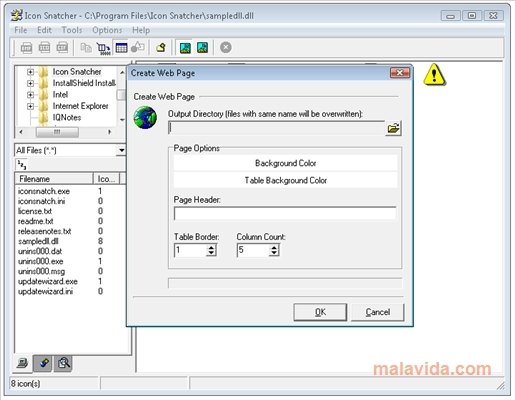Cancel the Create Web Page dialog
515x400 pixels.
(x=377, y=312)
